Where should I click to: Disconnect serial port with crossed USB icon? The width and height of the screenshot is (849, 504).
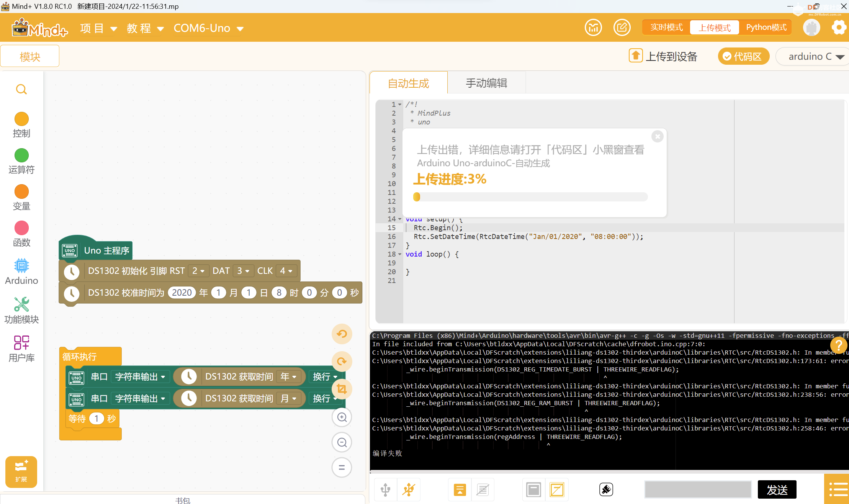point(409,489)
